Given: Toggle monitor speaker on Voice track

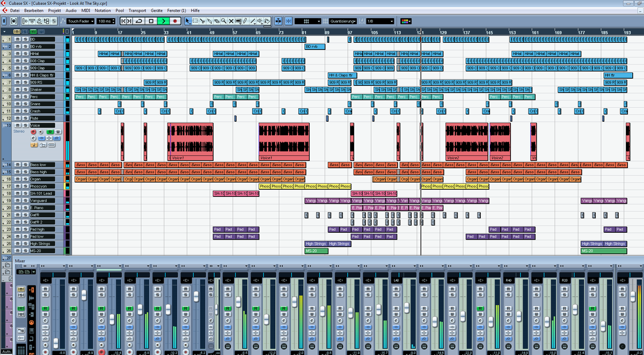Looking at the screenshot, I should pos(41,131).
